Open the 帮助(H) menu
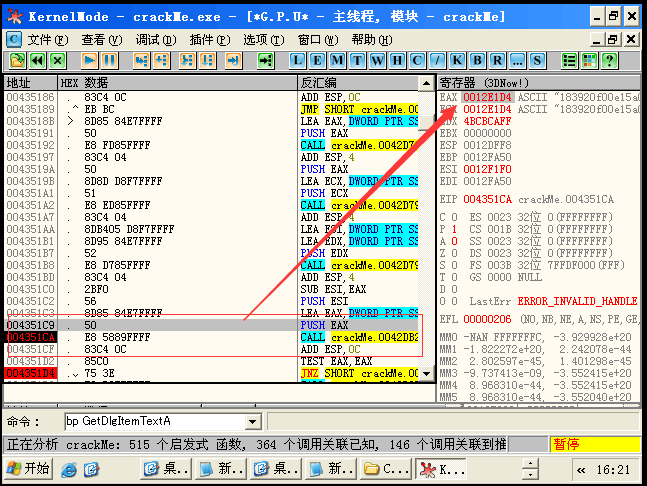This screenshot has height=486, width=647. click(x=372, y=40)
